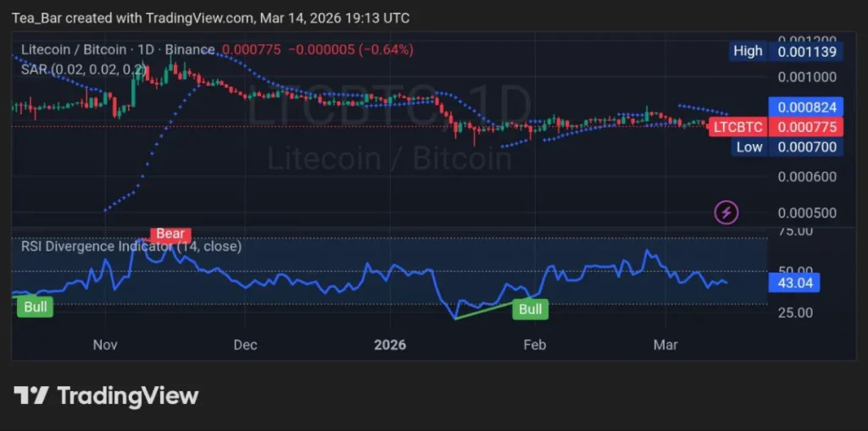Click the 50.00 RSI scale value
The height and width of the screenshot is (431, 868).
click(x=795, y=271)
